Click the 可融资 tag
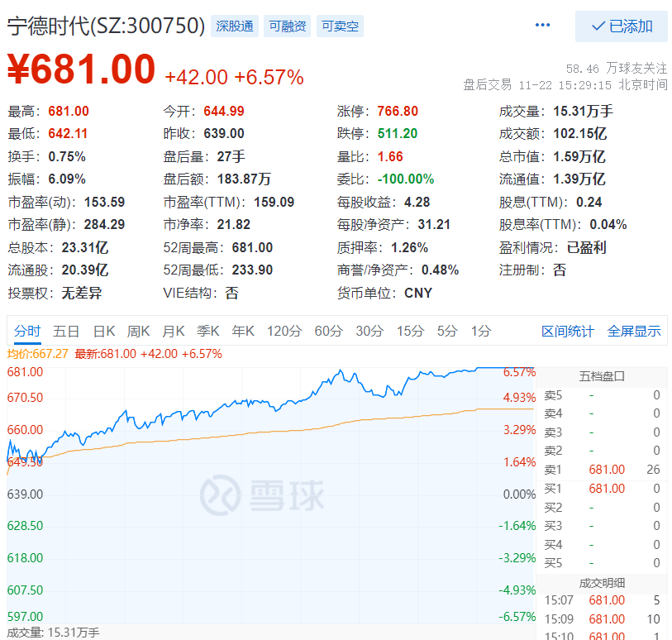 pos(287,26)
